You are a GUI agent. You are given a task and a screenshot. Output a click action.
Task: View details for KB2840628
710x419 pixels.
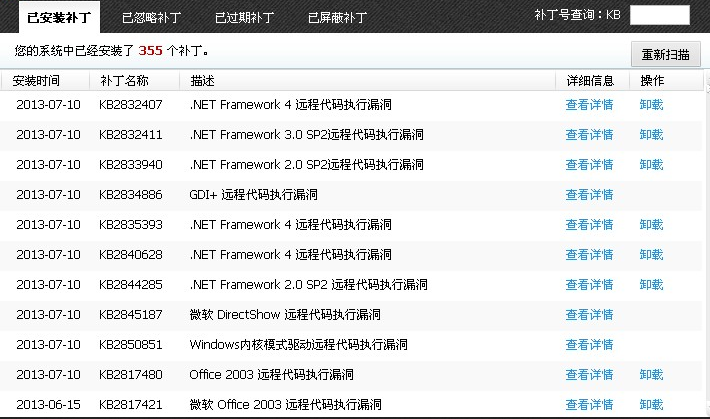pos(589,255)
